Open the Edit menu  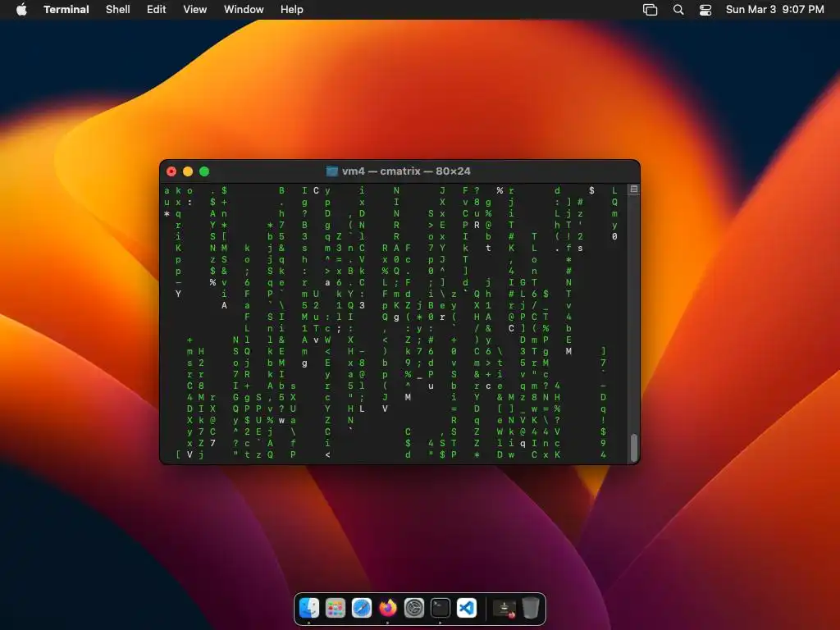click(x=157, y=10)
